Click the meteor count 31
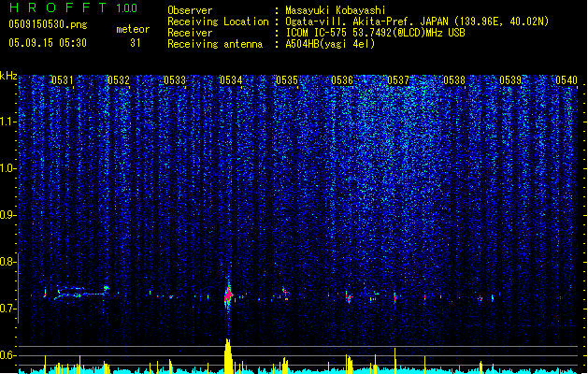The height and width of the screenshot is (374, 588). (x=136, y=43)
